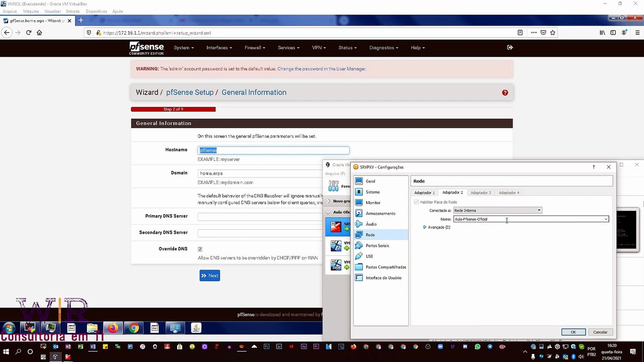Select the Rede network icon
The height and width of the screenshot is (362, 644).
359,235
